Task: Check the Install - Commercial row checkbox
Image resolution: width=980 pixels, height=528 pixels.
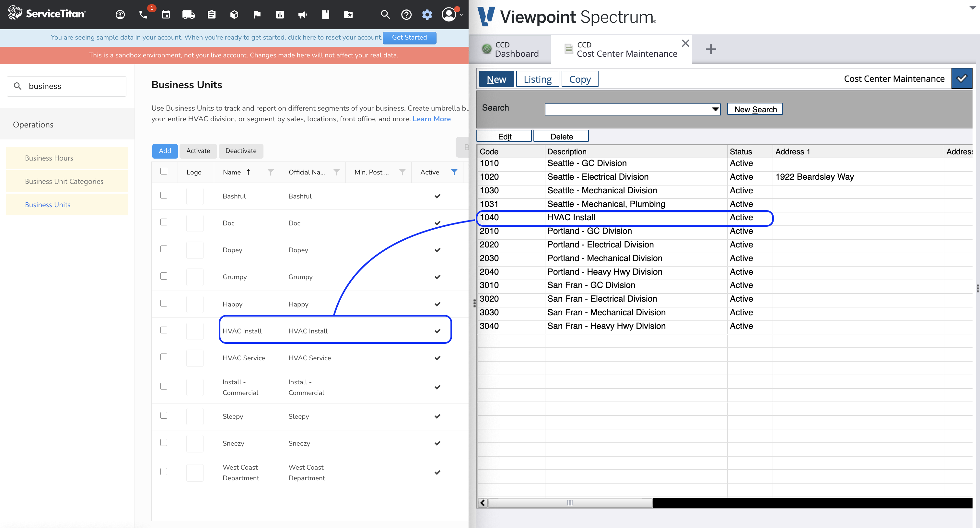Action: tap(164, 386)
